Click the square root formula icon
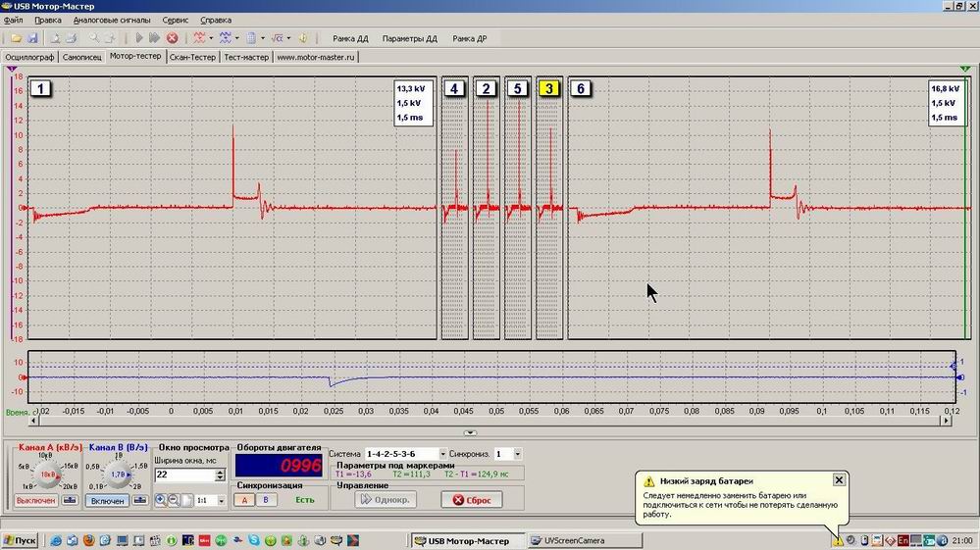Viewport: 980px width, 550px height. pos(278,38)
